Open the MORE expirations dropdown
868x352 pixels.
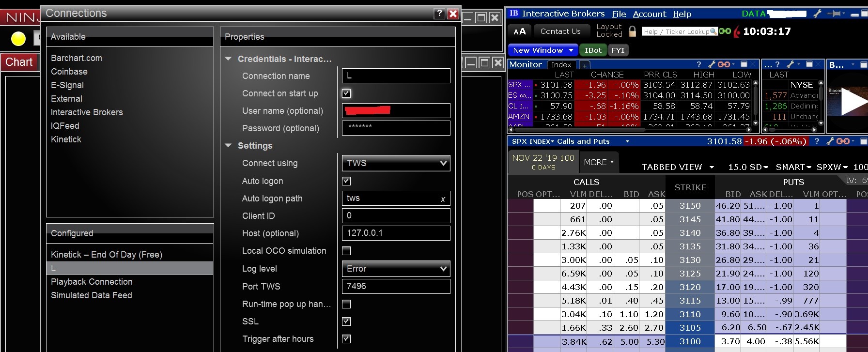599,162
